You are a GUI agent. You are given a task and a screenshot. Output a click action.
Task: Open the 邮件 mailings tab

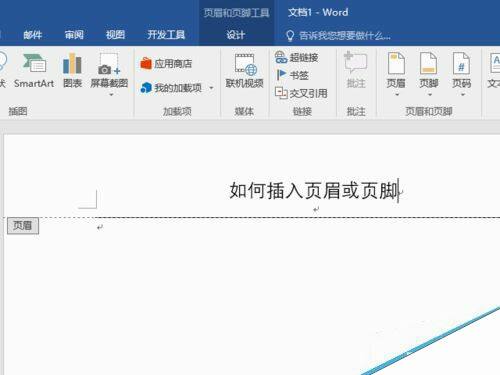(33, 35)
